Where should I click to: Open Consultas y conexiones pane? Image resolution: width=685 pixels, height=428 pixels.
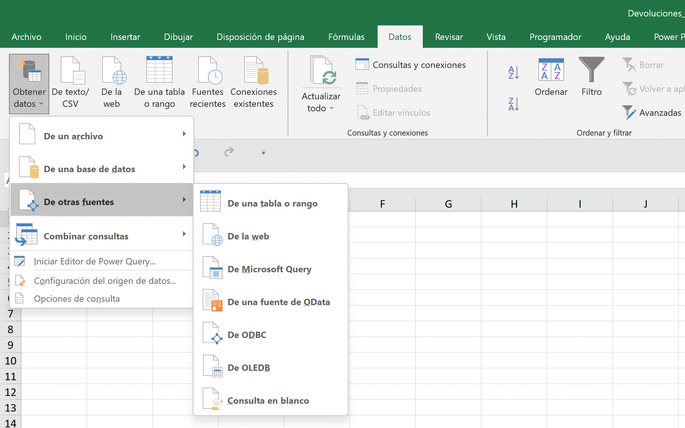click(410, 65)
